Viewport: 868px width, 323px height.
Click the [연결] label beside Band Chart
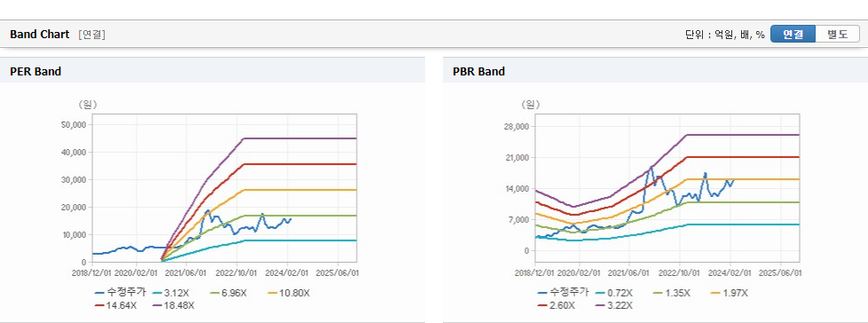tap(92, 35)
